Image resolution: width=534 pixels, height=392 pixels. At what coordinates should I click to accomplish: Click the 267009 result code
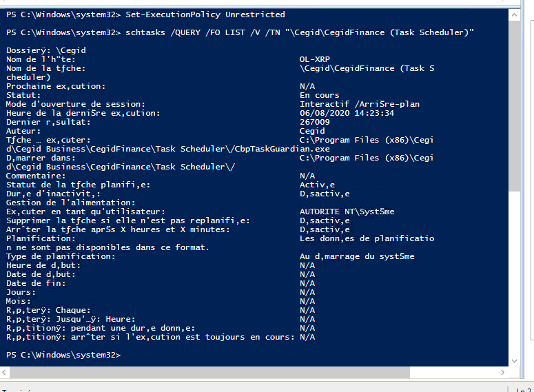pos(314,122)
